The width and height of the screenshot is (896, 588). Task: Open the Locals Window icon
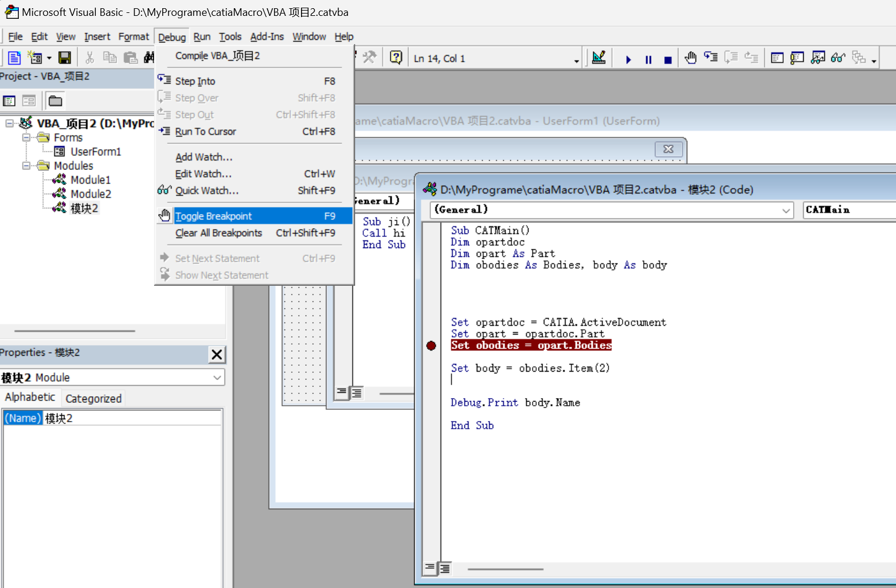tap(777, 58)
